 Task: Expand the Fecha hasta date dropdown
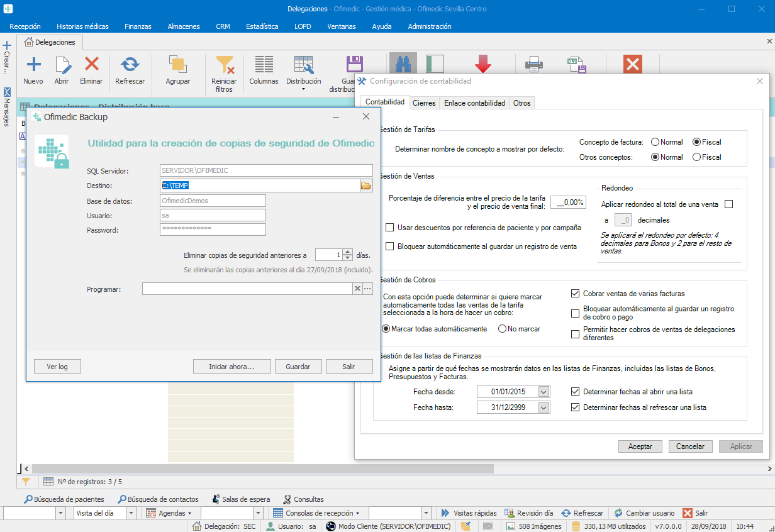pyautogui.click(x=544, y=407)
